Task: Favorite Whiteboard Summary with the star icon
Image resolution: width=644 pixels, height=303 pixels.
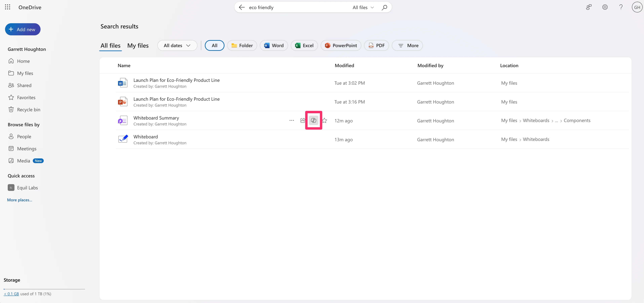Action: point(325,120)
